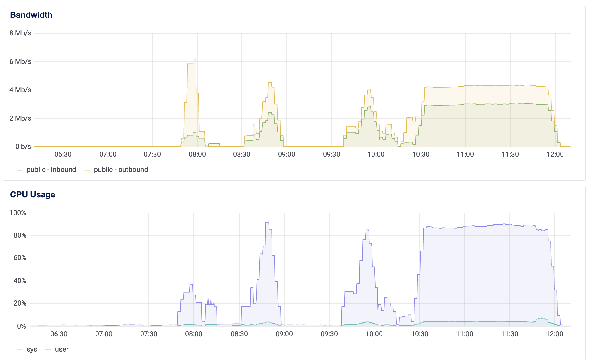Viewport: 591px width, 364px height.
Task: Click the green inbound legend color marker
Action: click(x=20, y=170)
